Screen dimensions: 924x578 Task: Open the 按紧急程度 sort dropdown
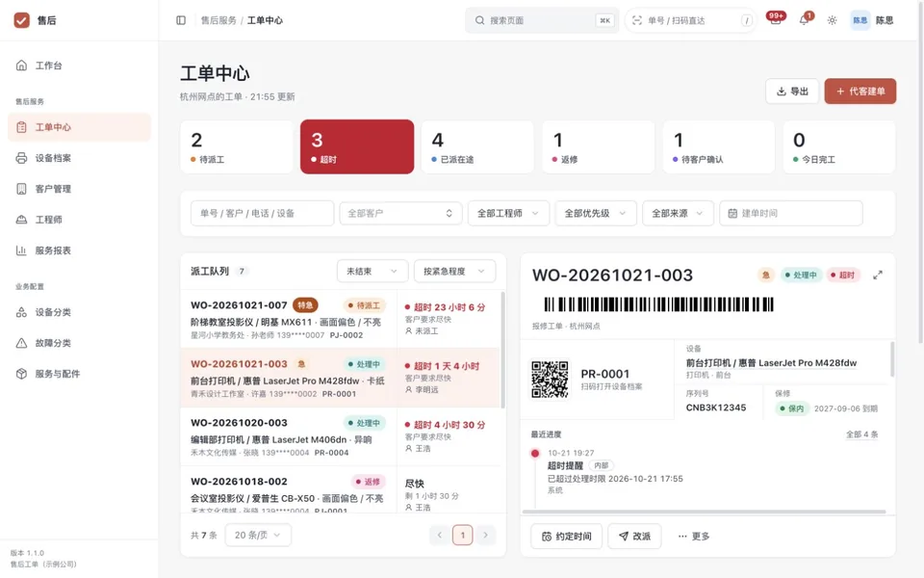(454, 272)
